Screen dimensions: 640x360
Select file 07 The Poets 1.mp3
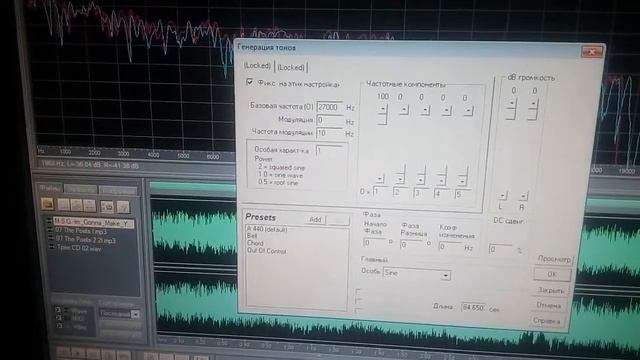pos(81,231)
